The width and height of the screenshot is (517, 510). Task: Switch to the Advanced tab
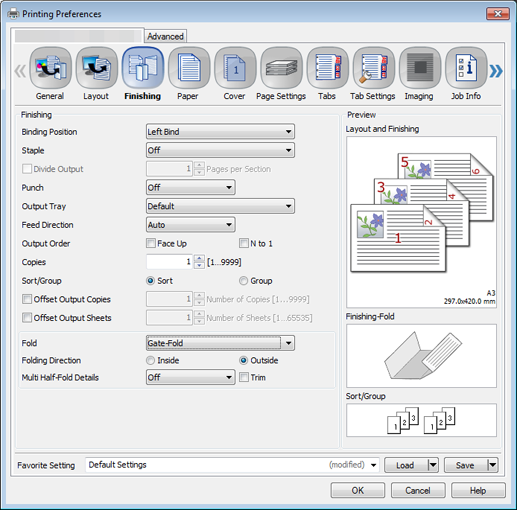pyautogui.click(x=165, y=36)
